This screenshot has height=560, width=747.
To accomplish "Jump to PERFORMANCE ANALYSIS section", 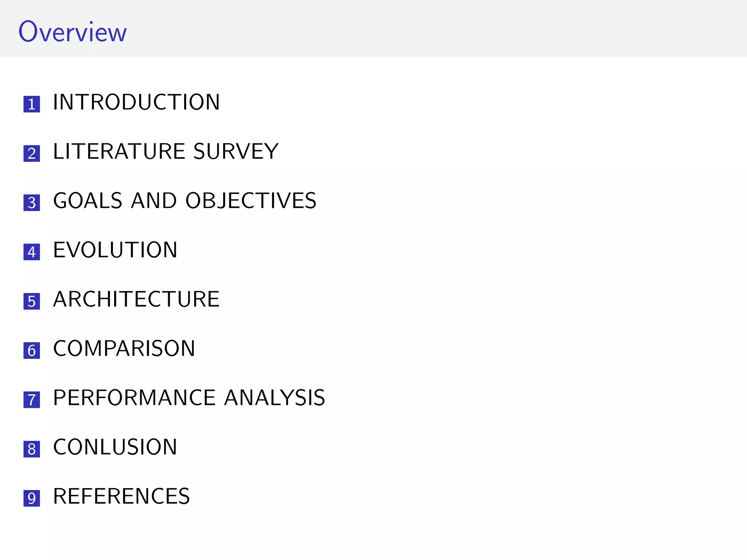I will 189,398.
